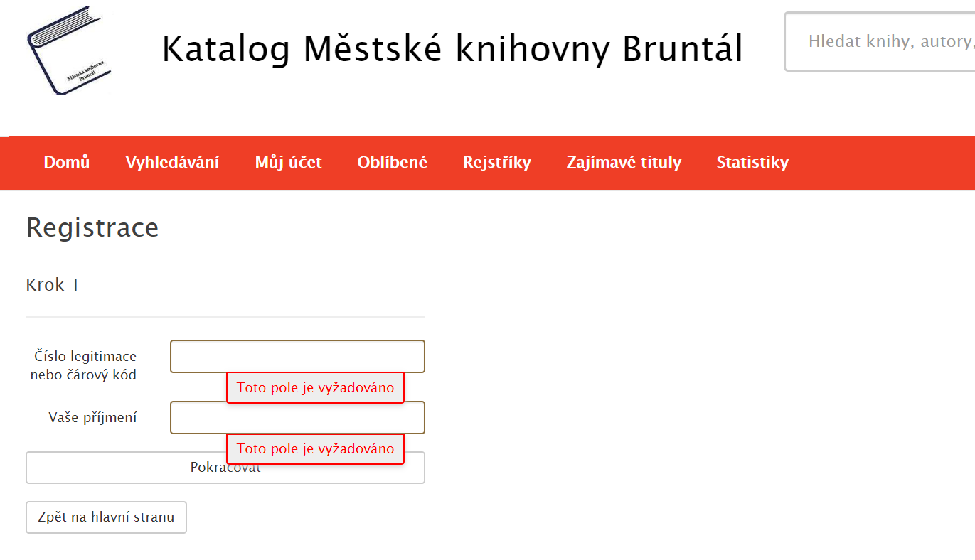Select the Oblíbené menu item
The image size is (975, 560).
[393, 162]
